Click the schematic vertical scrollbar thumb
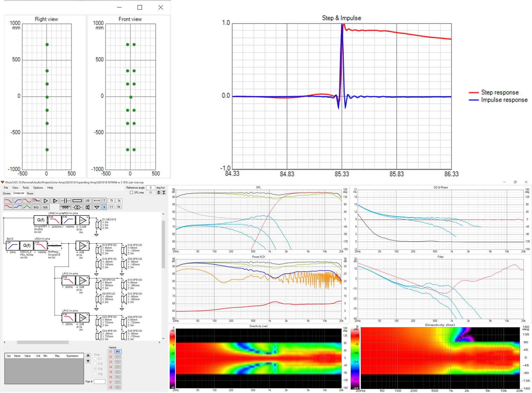532x393 pixels. [x=163, y=244]
